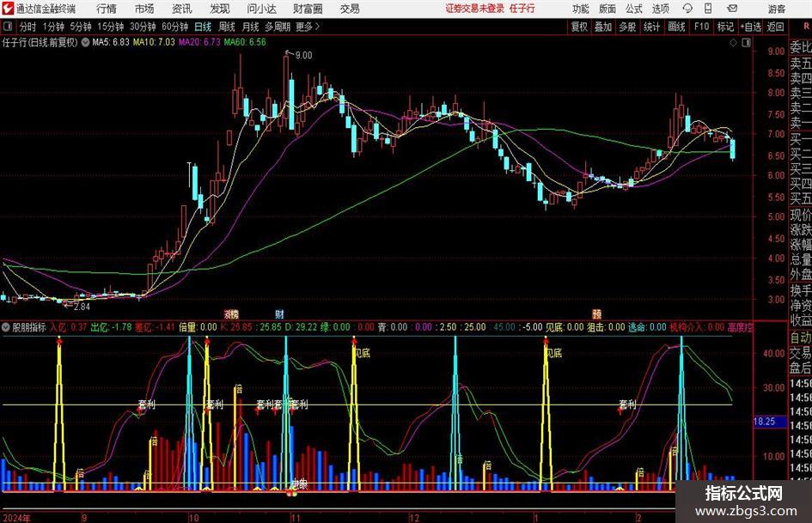Click the 2.84 low price annotation
The image size is (812, 523).
tap(82, 307)
